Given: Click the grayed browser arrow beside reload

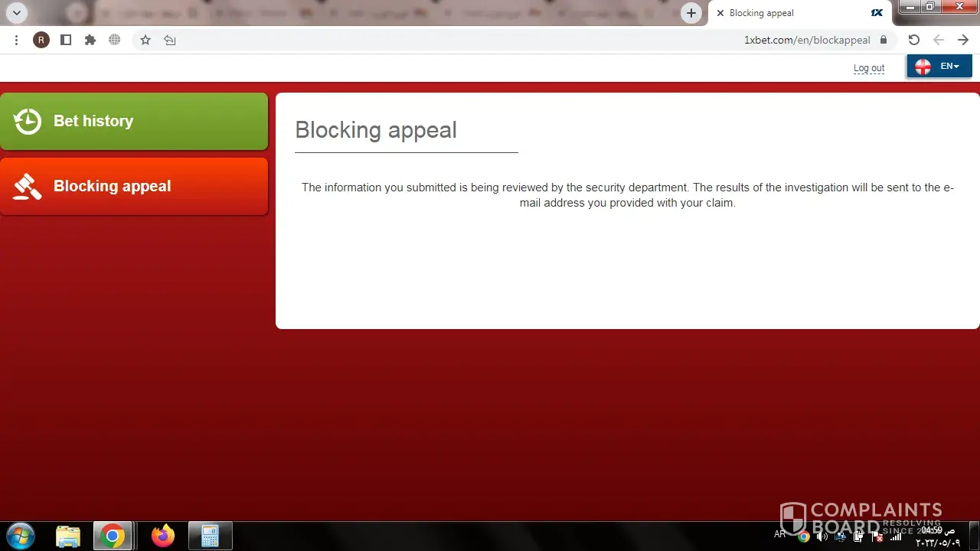Looking at the screenshot, I should coord(939,40).
